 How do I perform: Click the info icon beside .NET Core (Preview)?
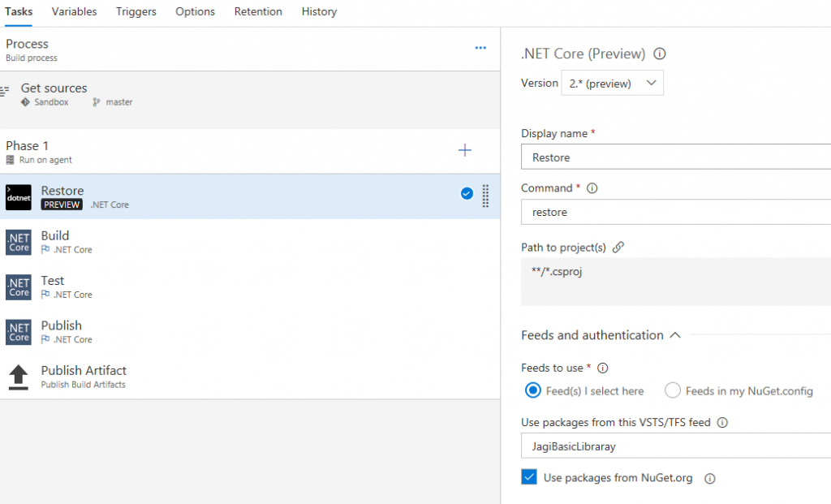click(x=660, y=54)
